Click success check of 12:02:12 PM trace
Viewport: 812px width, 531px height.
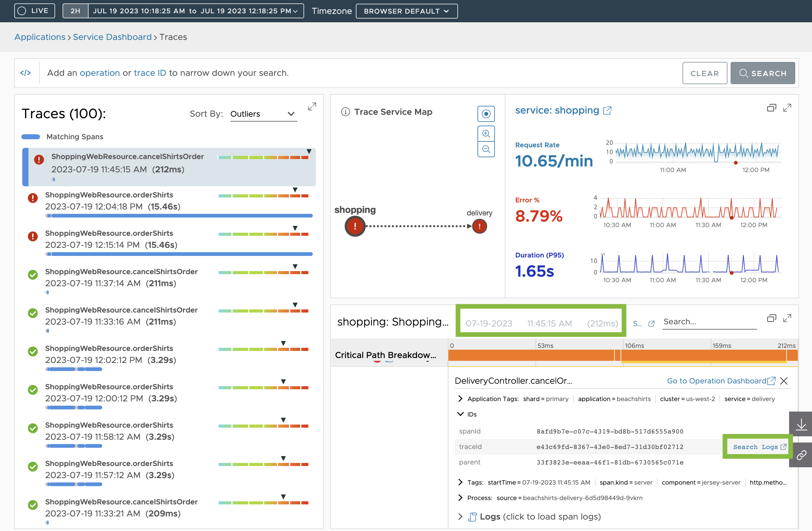[33, 351]
